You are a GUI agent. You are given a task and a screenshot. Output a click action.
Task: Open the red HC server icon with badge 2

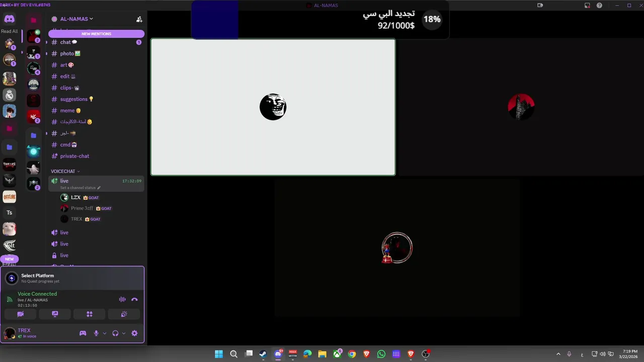tap(33, 117)
